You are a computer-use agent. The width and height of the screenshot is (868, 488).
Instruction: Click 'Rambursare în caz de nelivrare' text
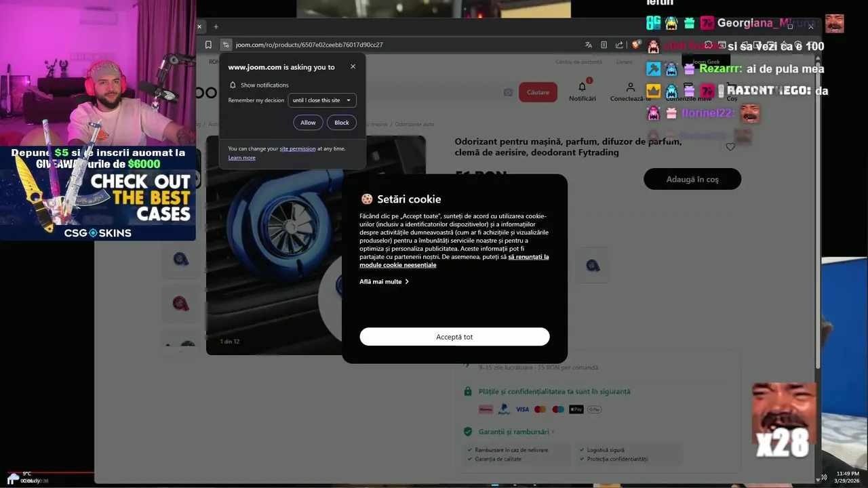pyautogui.click(x=511, y=450)
